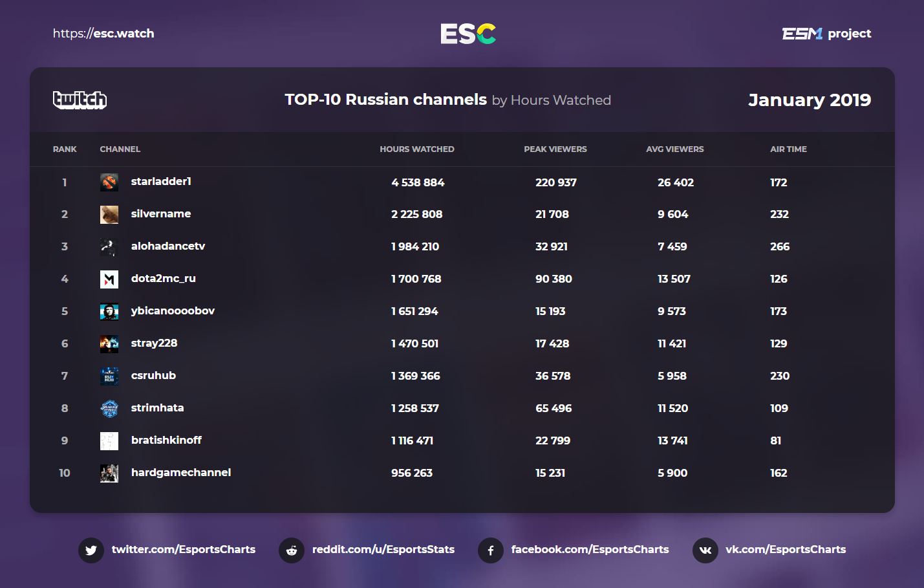Open vk.com/EsportsCharts link
The width and height of the screenshot is (924, 588).
click(785, 549)
